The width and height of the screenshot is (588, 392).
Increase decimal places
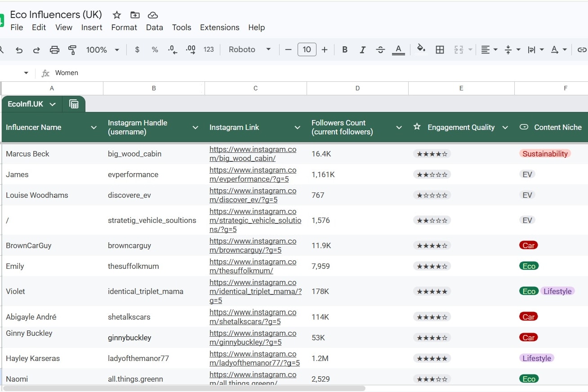[191, 50]
